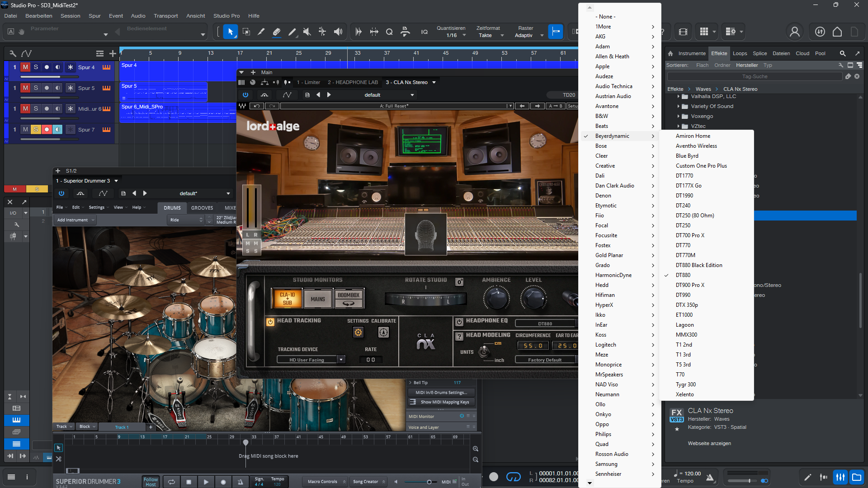868x488 pixels.
Task: Open browser home icon next to Instrumente
Action: (x=670, y=53)
